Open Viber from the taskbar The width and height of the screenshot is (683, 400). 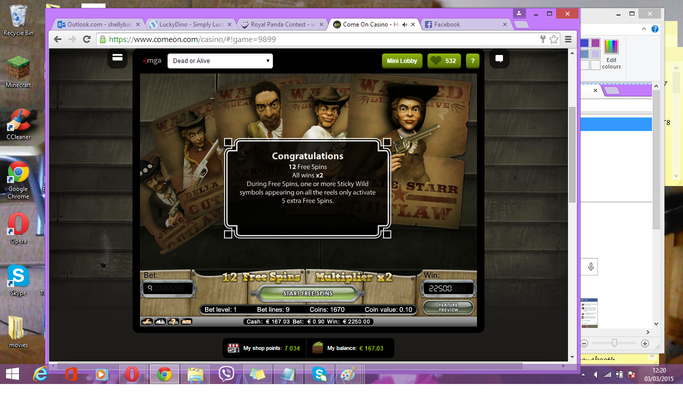tap(226, 374)
